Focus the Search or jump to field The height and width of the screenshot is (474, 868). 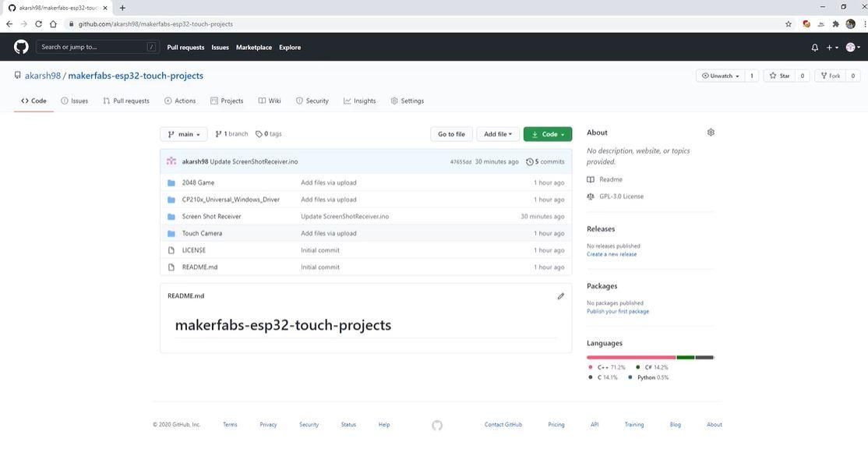click(97, 47)
